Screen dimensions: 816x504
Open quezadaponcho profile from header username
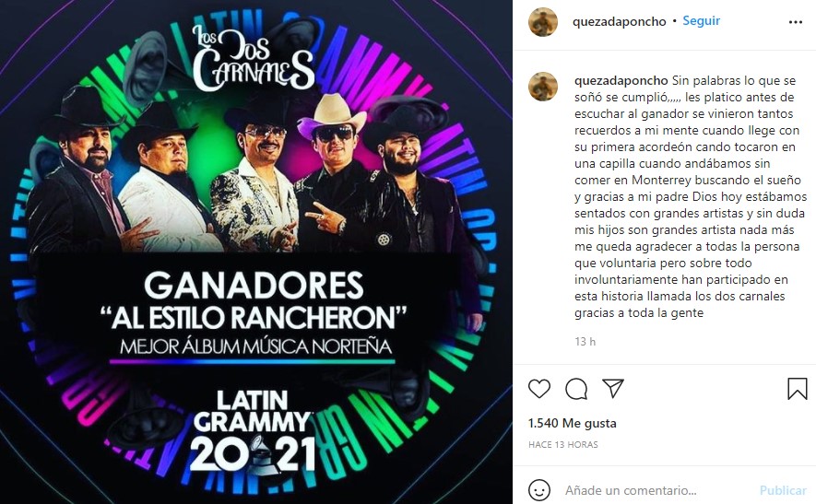coord(620,21)
